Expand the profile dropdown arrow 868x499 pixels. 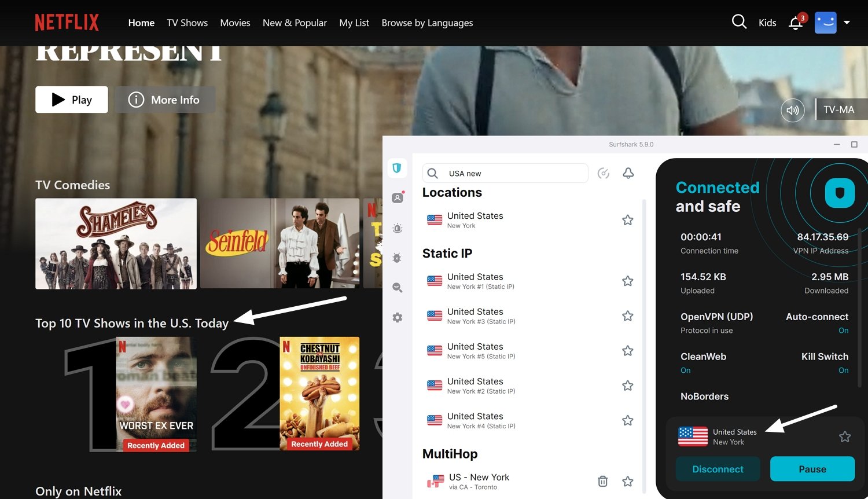tap(847, 23)
